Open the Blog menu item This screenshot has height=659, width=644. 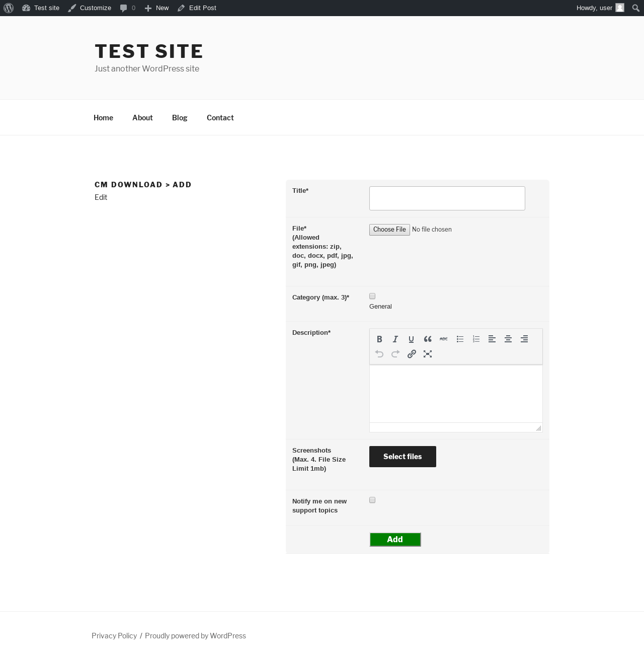coord(180,117)
